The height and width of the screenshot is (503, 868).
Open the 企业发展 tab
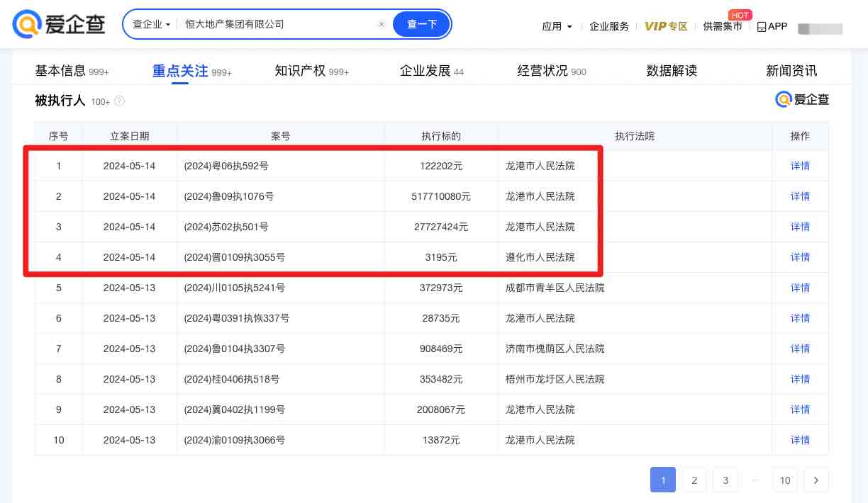pos(432,71)
